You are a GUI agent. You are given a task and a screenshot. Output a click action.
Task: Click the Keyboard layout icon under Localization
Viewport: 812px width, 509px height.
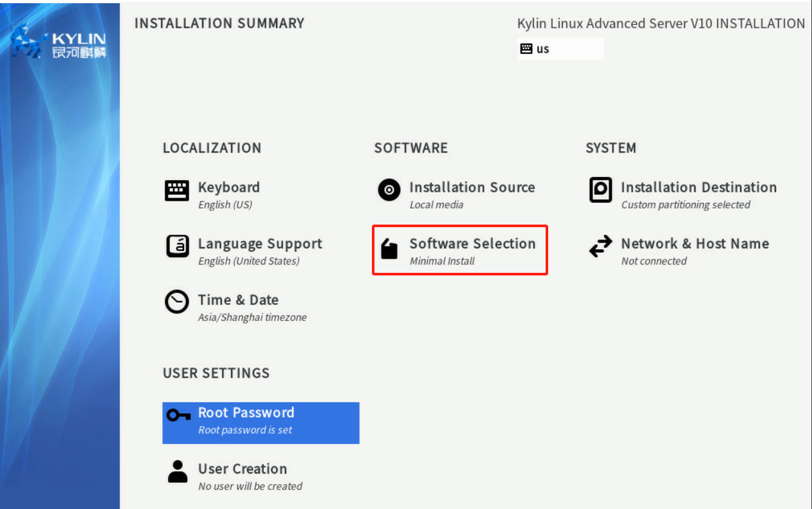[x=177, y=191]
